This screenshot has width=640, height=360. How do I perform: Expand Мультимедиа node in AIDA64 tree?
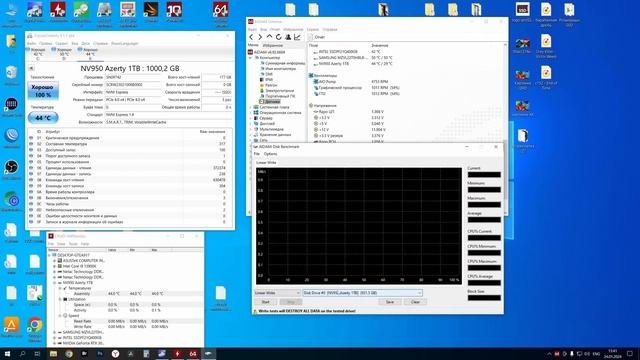[x=251, y=129]
